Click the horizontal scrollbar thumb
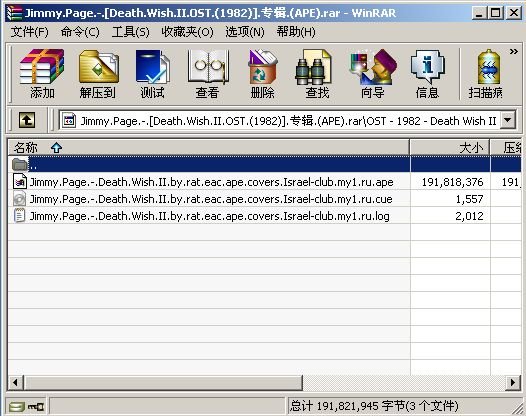Viewport: 526px width, 416px height. (x=163, y=382)
